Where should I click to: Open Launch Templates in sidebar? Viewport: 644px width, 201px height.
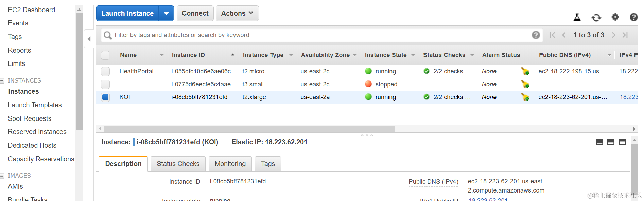pos(35,105)
